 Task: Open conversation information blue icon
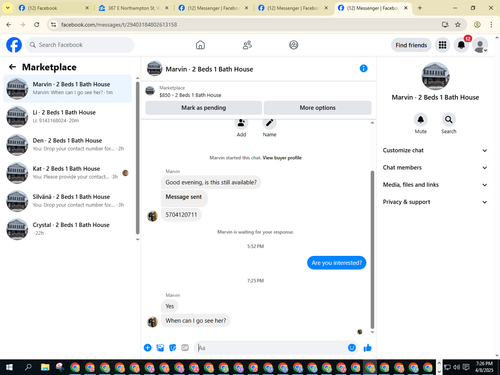click(x=363, y=68)
